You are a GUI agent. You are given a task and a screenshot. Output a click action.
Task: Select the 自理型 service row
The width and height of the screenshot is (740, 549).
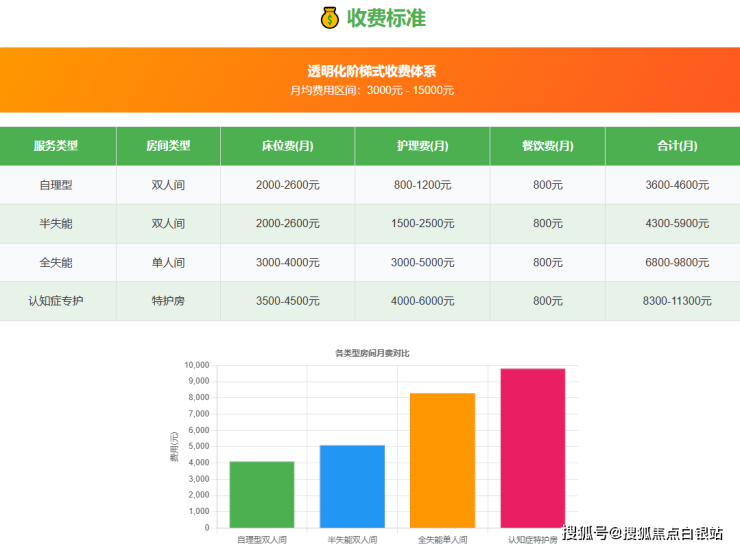coord(56,185)
